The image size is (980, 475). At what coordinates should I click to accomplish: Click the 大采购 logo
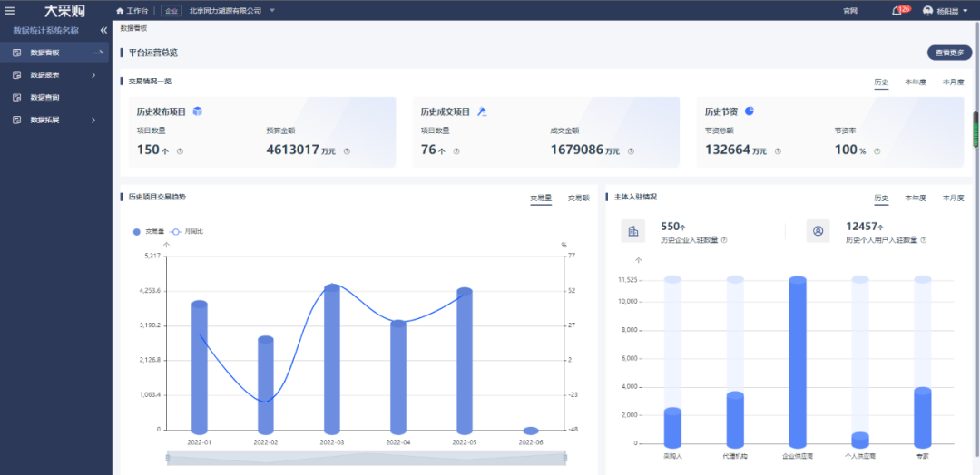(64, 11)
